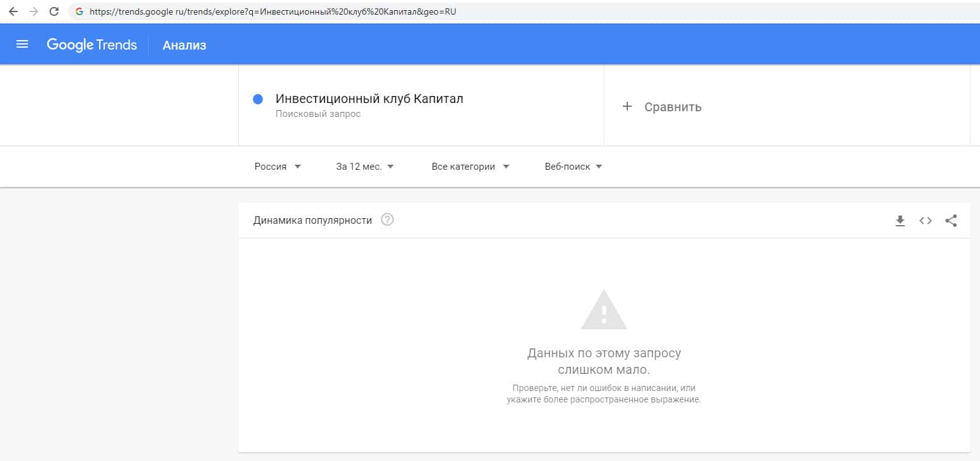Open help for Динамика популярности
The width and height of the screenshot is (980, 461).
tap(387, 220)
